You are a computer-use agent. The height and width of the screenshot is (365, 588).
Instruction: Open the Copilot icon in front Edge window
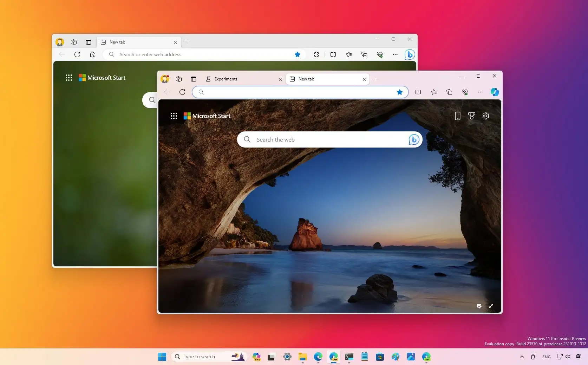(495, 92)
